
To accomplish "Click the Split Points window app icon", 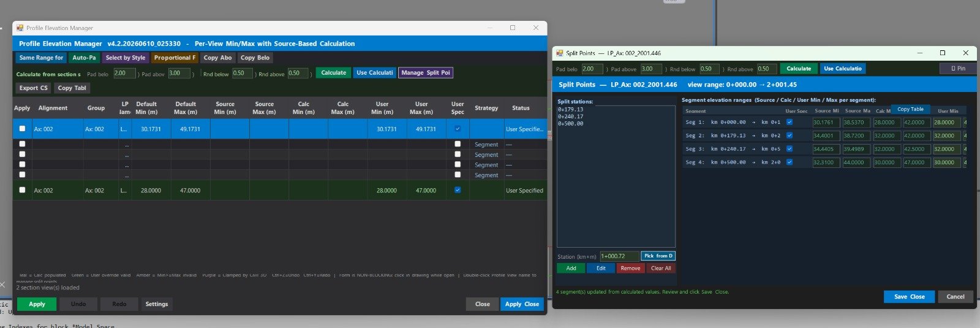I will pyautogui.click(x=560, y=53).
